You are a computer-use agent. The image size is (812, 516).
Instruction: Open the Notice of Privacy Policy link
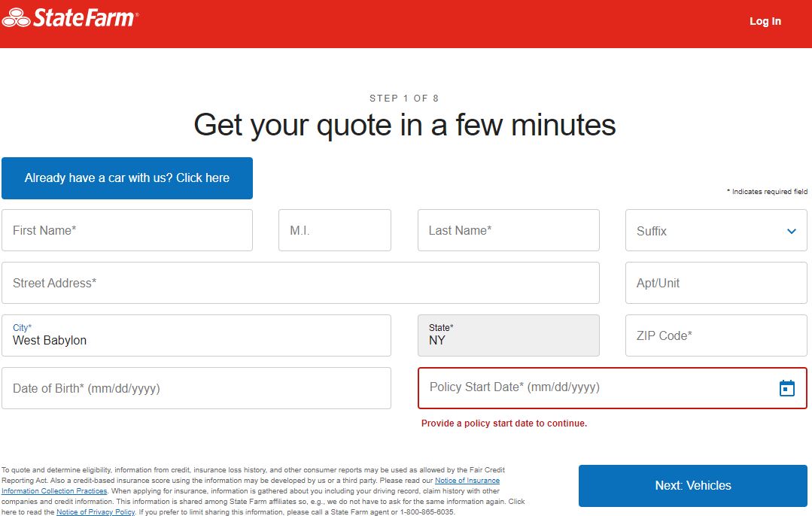click(x=96, y=512)
